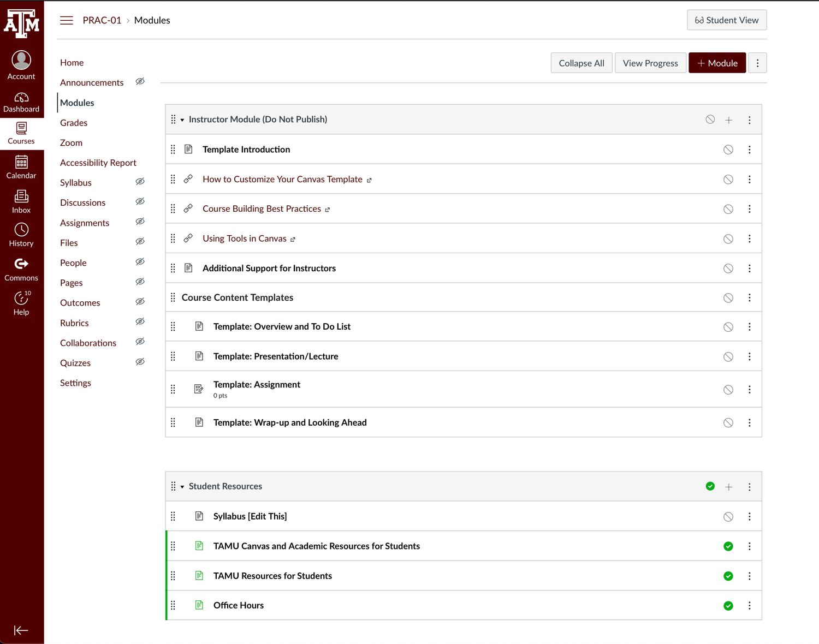
Task: Toggle the course navigation hamburger menu
Action: pyautogui.click(x=67, y=20)
